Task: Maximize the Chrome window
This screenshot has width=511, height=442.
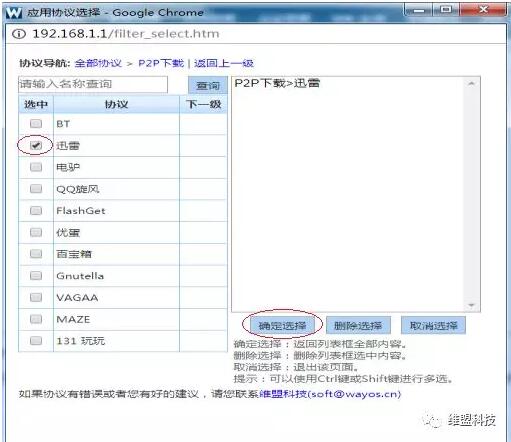Action: tap(446, 10)
